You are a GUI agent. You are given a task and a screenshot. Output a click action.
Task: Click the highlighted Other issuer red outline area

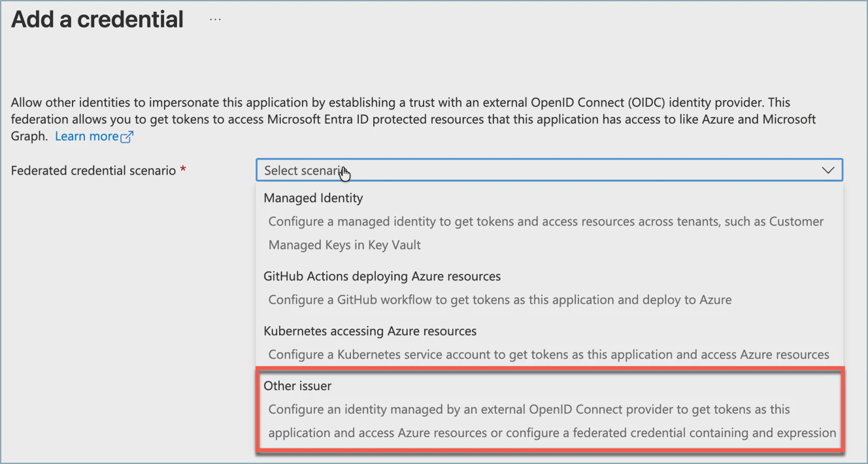coord(549,409)
